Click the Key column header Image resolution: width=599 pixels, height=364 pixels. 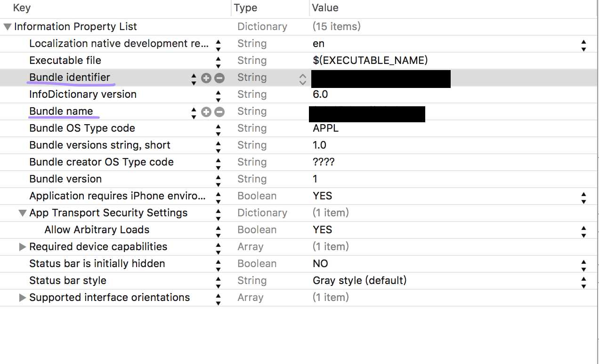click(22, 8)
